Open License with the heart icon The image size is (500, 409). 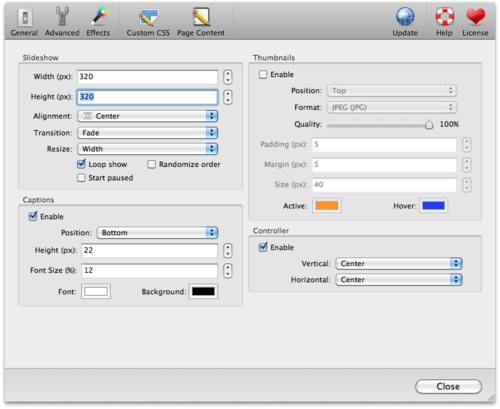click(475, 22)
